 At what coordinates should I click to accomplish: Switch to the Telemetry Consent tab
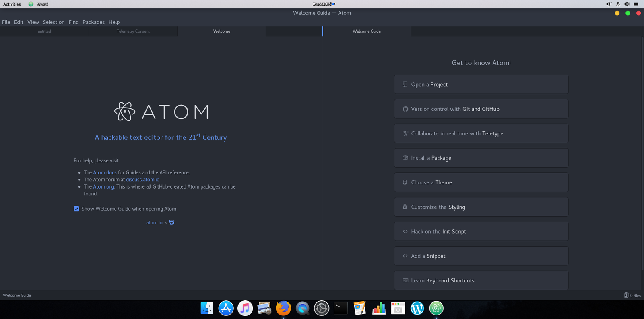click(133, 31)
